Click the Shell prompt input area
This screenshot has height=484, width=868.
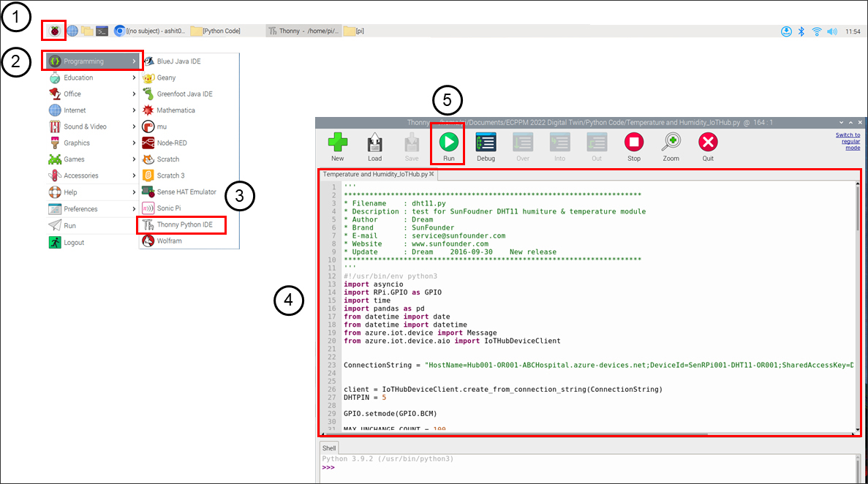point(586,467)
